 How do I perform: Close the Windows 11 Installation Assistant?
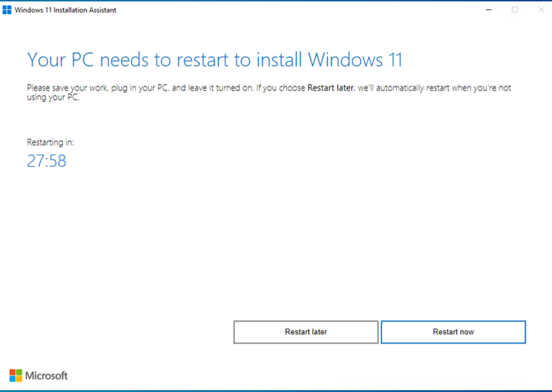click(541, 10)
